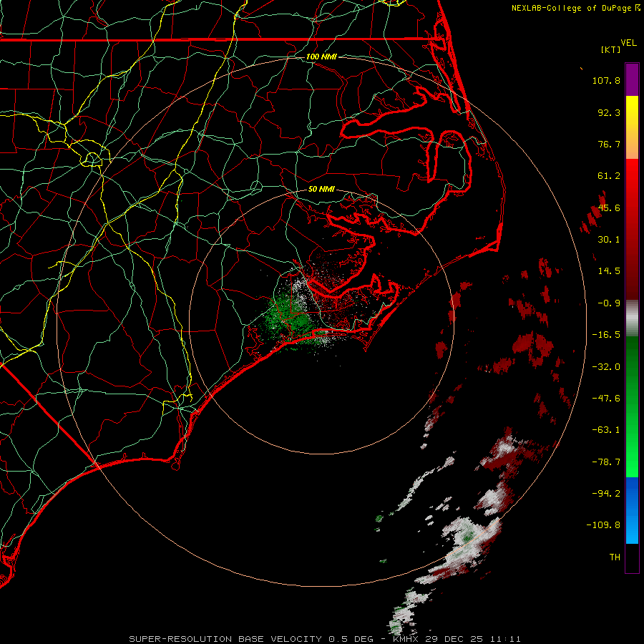This screenshot has width=644, height=644.
Task: Select the -0.9 scale label
Action: [609, 303]
